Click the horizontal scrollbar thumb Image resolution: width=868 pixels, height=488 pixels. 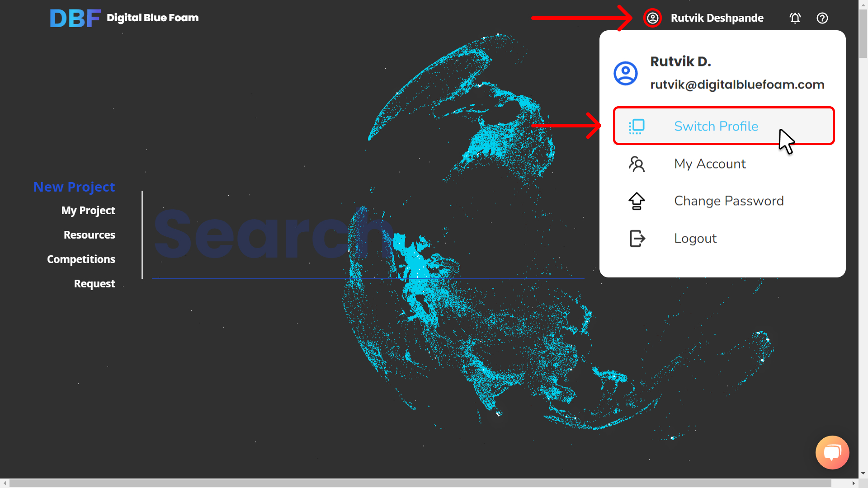pos(420,483)
